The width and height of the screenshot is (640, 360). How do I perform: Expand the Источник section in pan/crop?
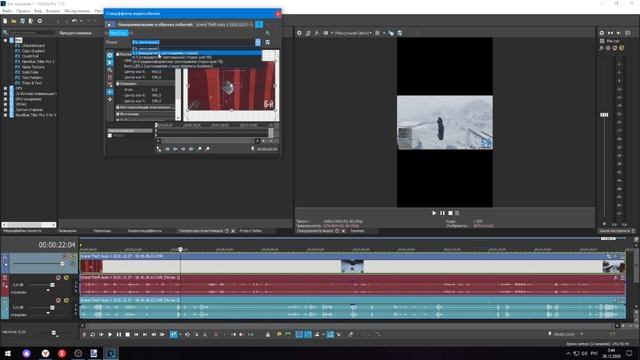[x=118, y=114]
